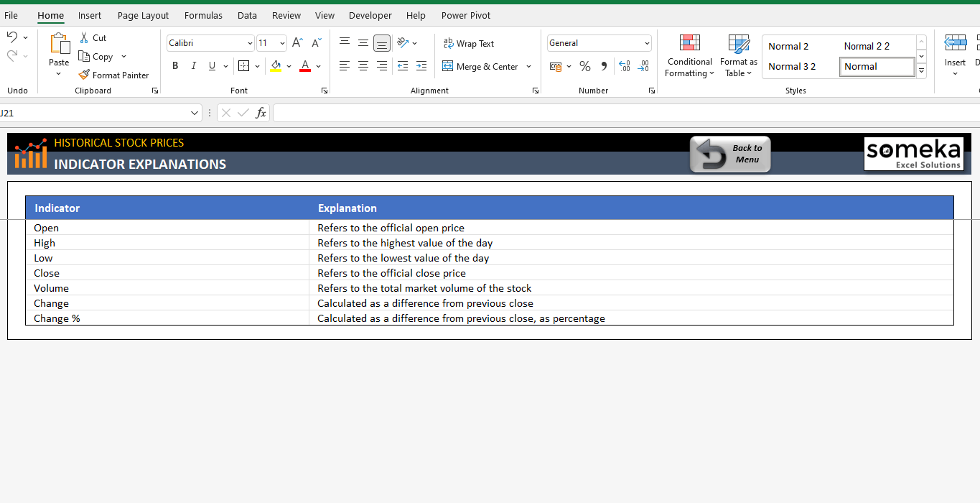Apply the Normal 2 cell style
The image size is (980, 503).
tap(788, 45)
